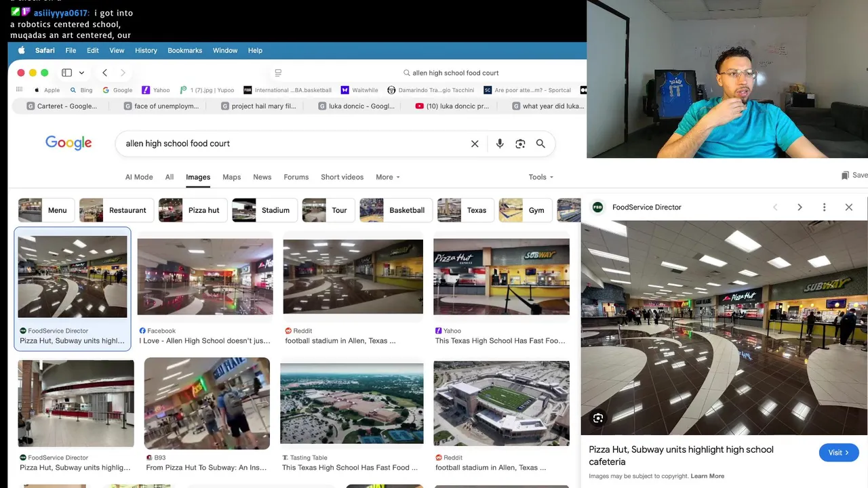The image size is (868, 488).
Task: Filter images by Stadium chip
Action: [x=264, y=210]
